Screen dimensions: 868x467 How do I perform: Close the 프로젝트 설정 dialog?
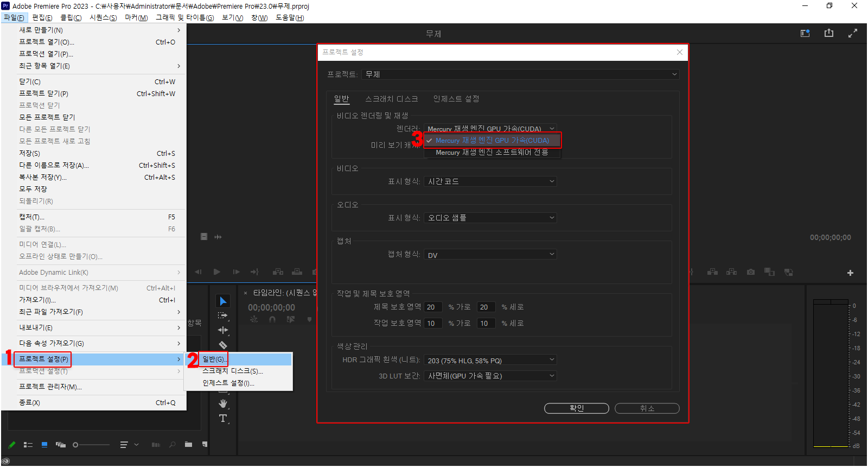coord(680,52)
